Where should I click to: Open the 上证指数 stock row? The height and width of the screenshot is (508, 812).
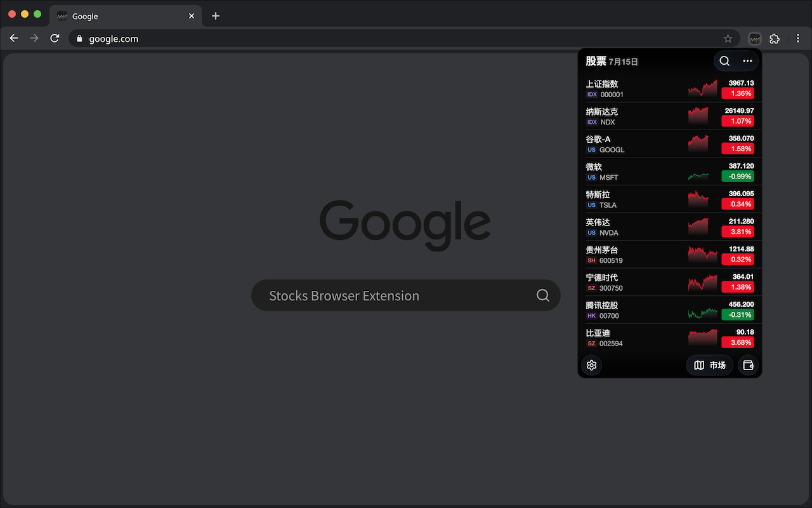coord(670,88)
